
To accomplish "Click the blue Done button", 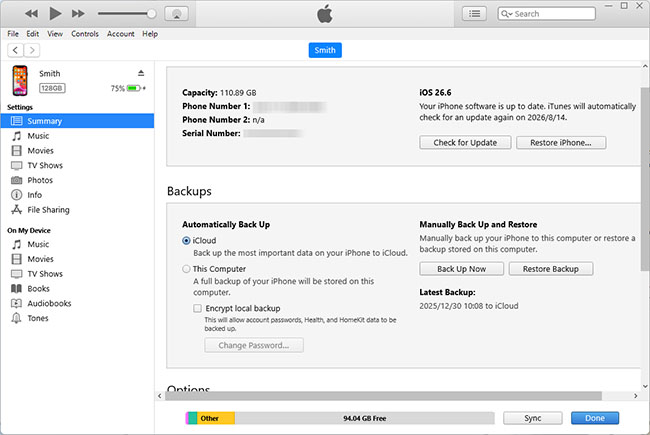I will click(x=595, y=418).
